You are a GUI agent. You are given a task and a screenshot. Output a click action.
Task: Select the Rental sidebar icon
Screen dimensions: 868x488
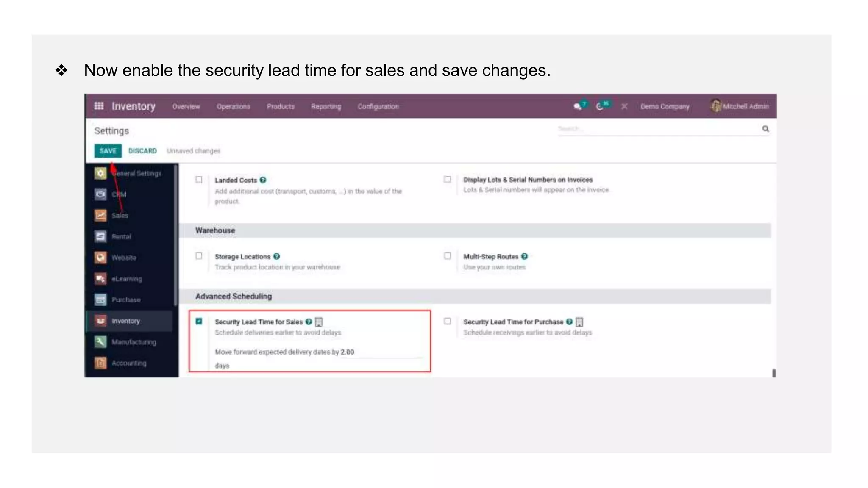pos(100,236)
